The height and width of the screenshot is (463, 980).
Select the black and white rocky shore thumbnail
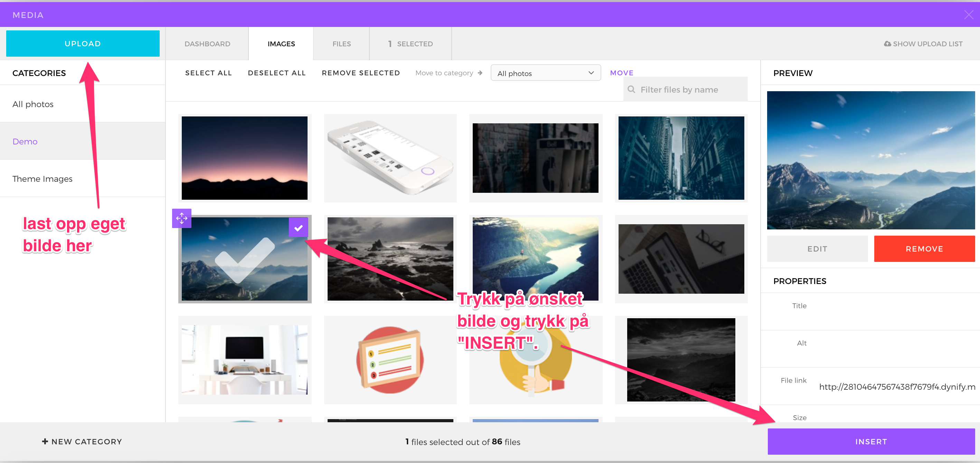[390, 259]
